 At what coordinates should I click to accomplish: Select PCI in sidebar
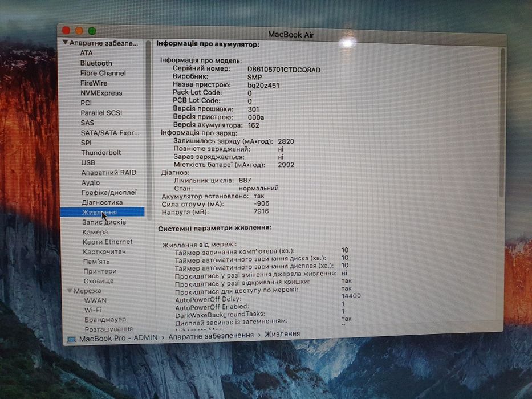86,103
